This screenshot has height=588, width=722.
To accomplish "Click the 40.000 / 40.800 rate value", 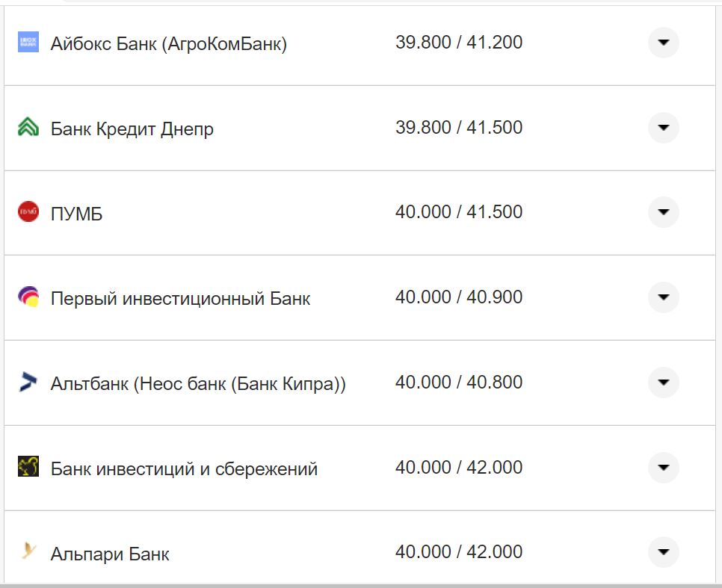I will pyautogui.click(x=459, y=383).
